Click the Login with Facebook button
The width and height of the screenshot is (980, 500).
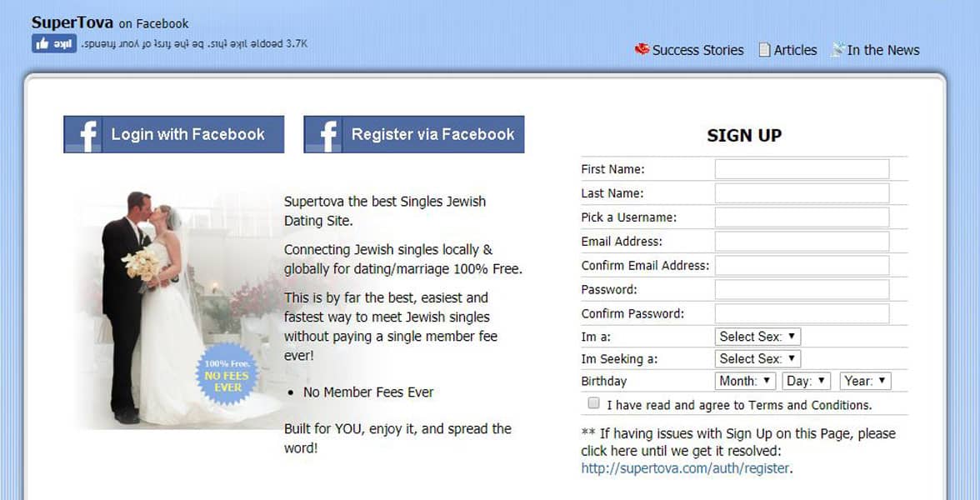pyautogui.click(x=173, y=134)
